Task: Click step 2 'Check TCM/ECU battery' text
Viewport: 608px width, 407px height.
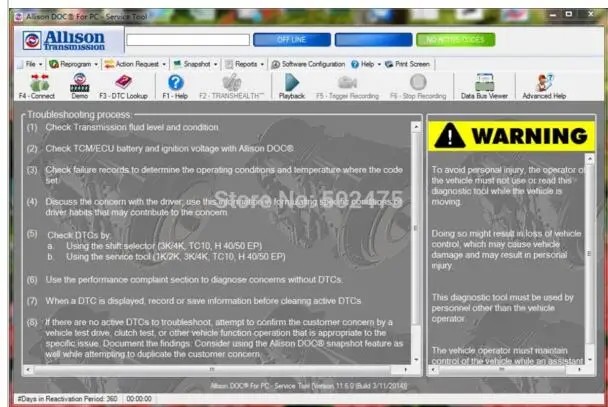Action: coord(169,149)
